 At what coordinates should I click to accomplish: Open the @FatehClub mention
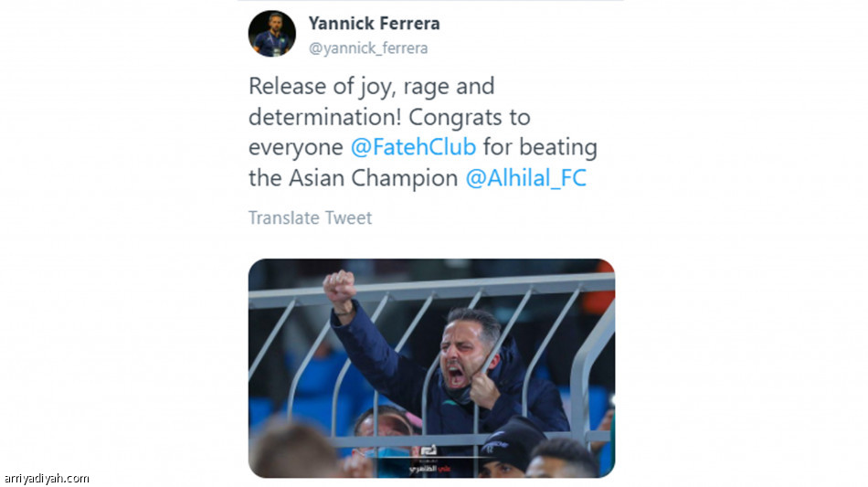413,147
